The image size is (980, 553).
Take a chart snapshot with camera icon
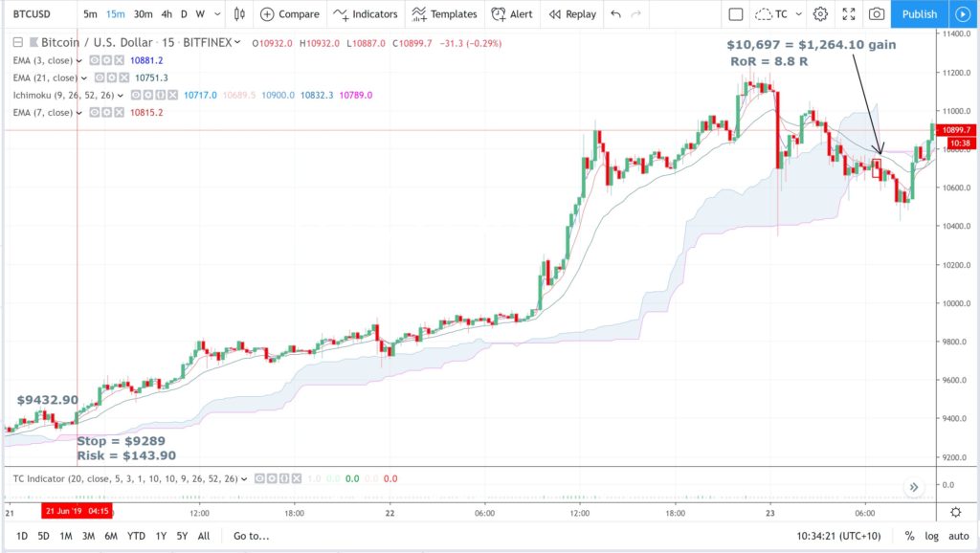877,13
